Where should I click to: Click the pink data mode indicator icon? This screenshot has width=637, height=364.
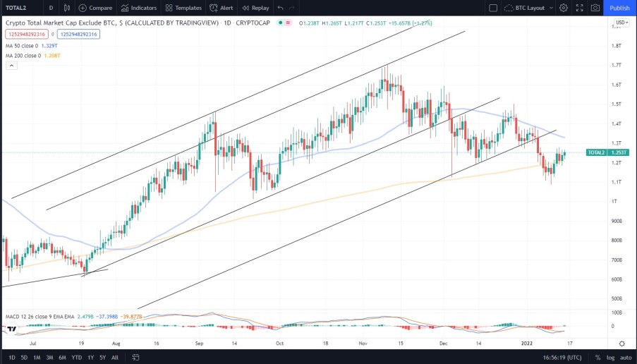tap(288, 23)
